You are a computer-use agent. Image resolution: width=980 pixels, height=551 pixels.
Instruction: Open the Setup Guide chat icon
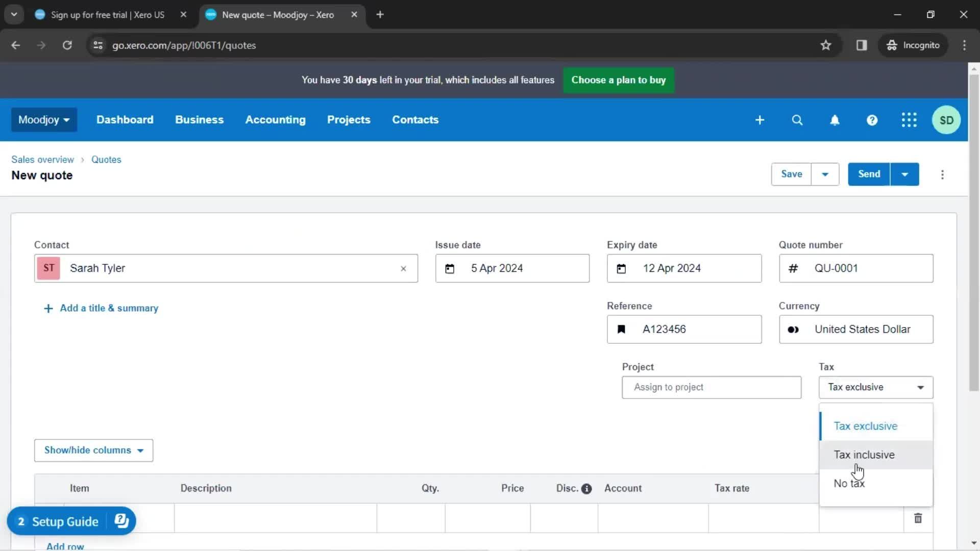121,521
